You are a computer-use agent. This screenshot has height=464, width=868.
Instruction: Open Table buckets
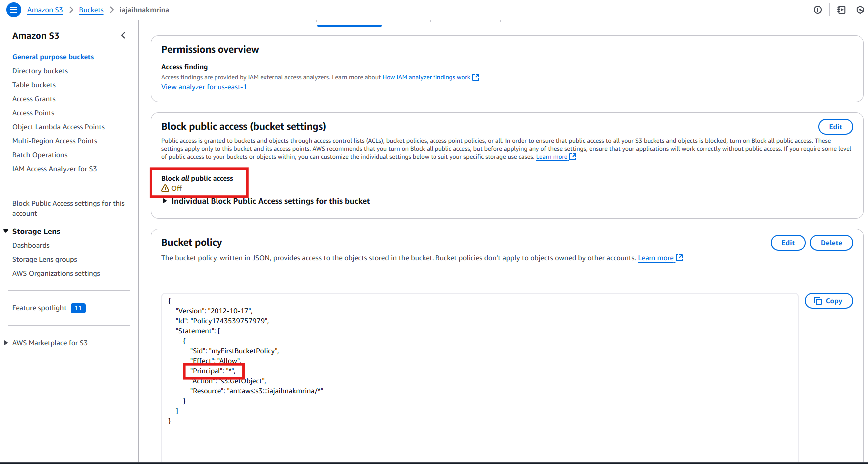coord(34,85)
